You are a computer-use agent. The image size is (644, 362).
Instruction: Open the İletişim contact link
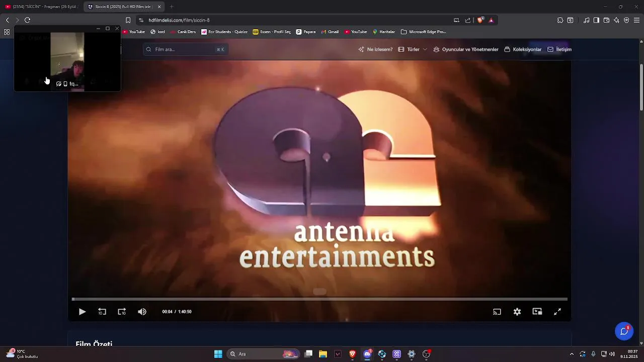559,49
